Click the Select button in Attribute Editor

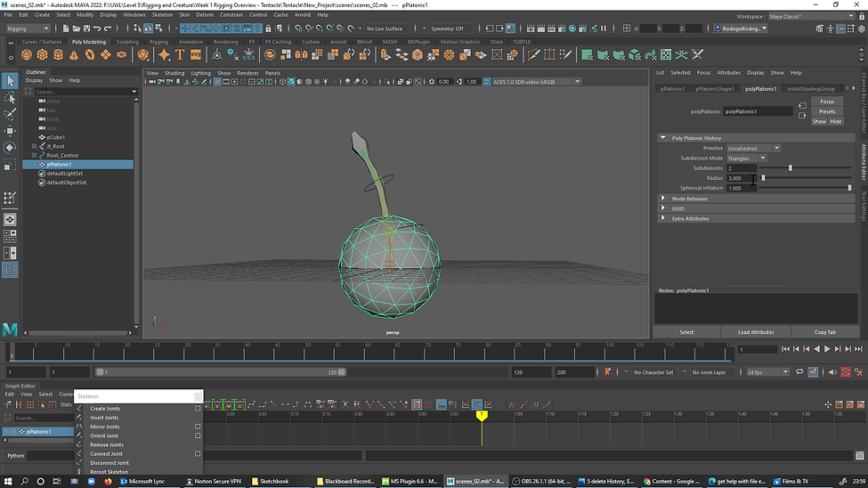coord(686,332)
